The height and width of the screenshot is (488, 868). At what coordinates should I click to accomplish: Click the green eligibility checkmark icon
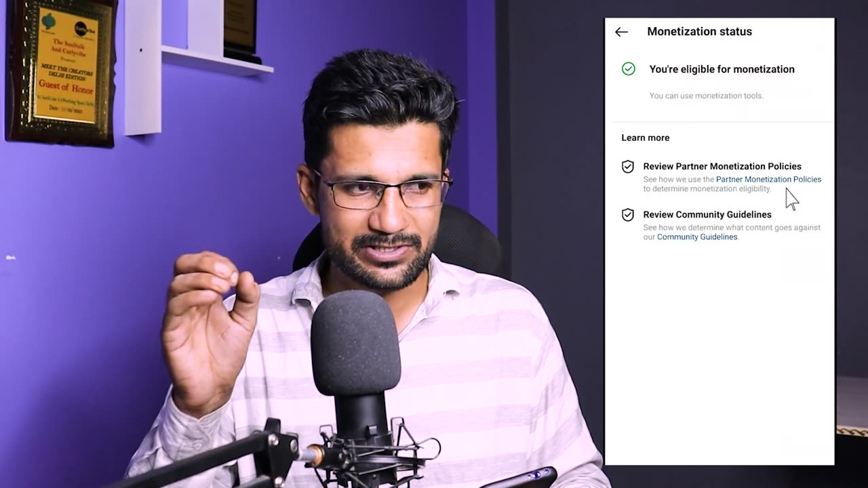[629, 68]
